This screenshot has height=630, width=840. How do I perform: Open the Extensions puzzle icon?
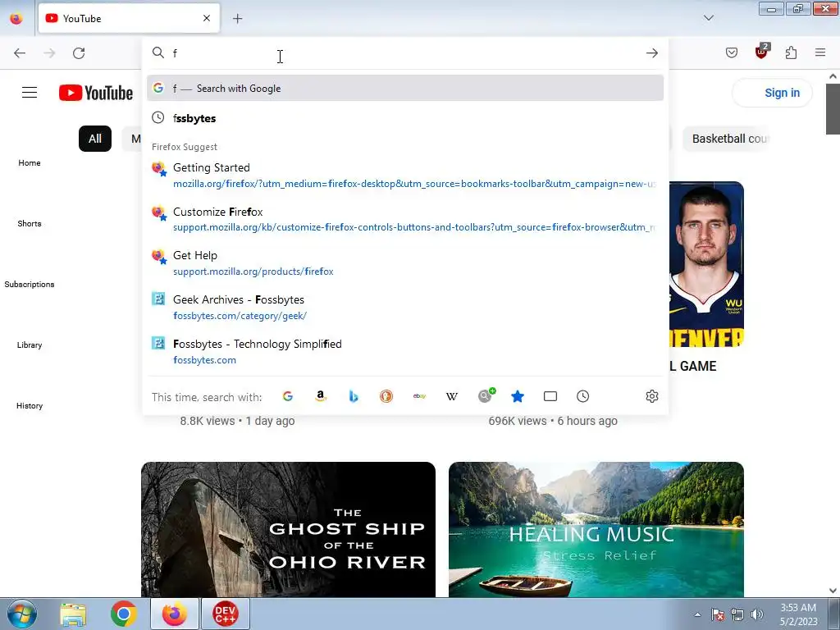791,52
